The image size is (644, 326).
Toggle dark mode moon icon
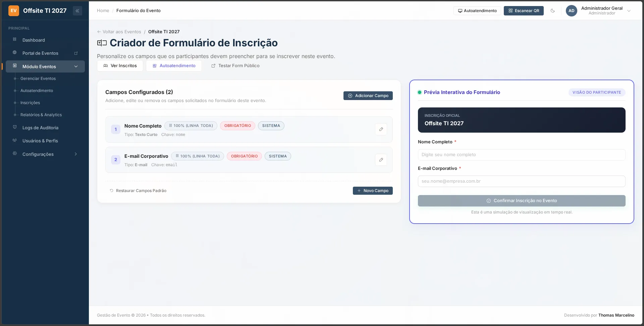(552, 11)
